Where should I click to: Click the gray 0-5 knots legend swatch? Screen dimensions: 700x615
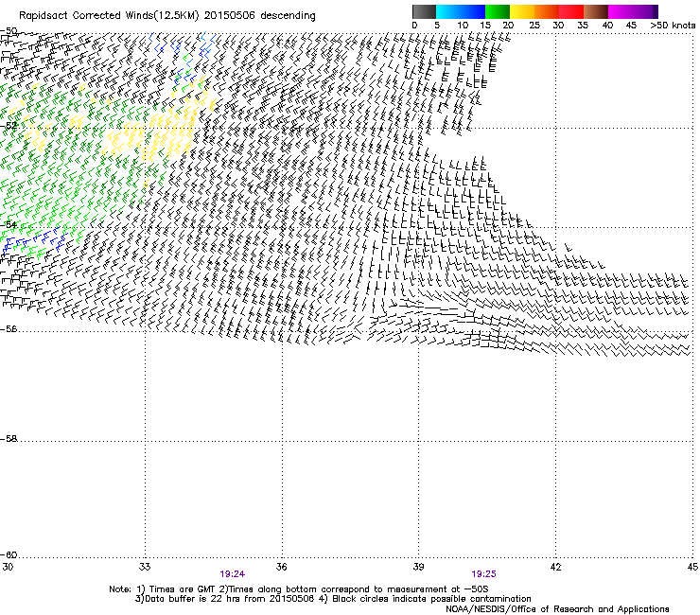point(424,11)
